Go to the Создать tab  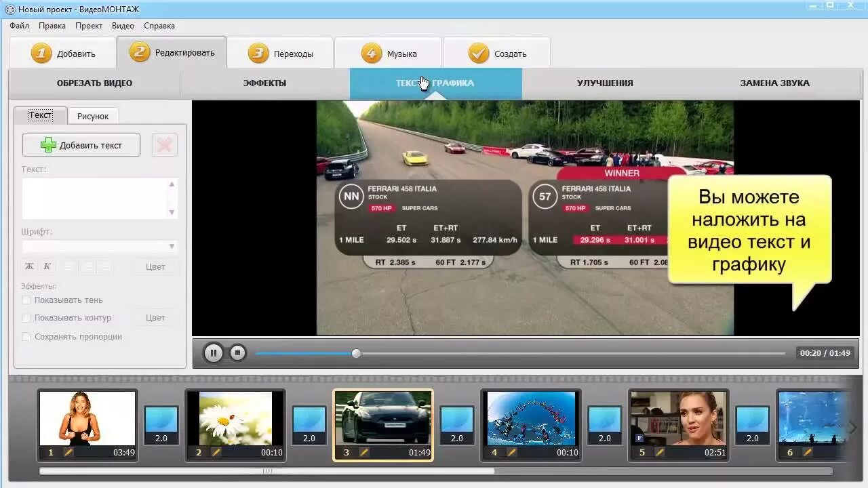click(496, 54)
